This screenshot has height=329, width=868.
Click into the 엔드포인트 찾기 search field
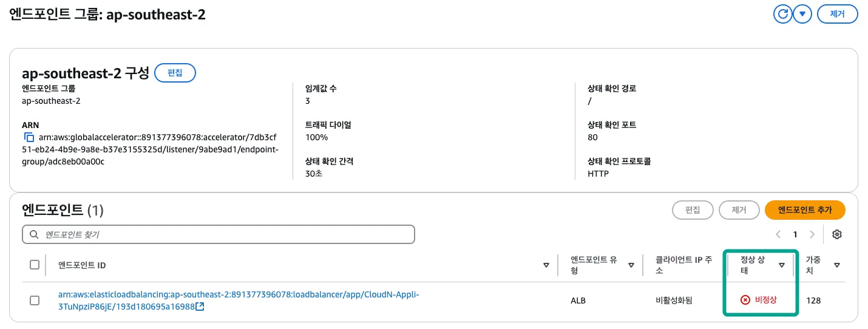tap(225, 234)
